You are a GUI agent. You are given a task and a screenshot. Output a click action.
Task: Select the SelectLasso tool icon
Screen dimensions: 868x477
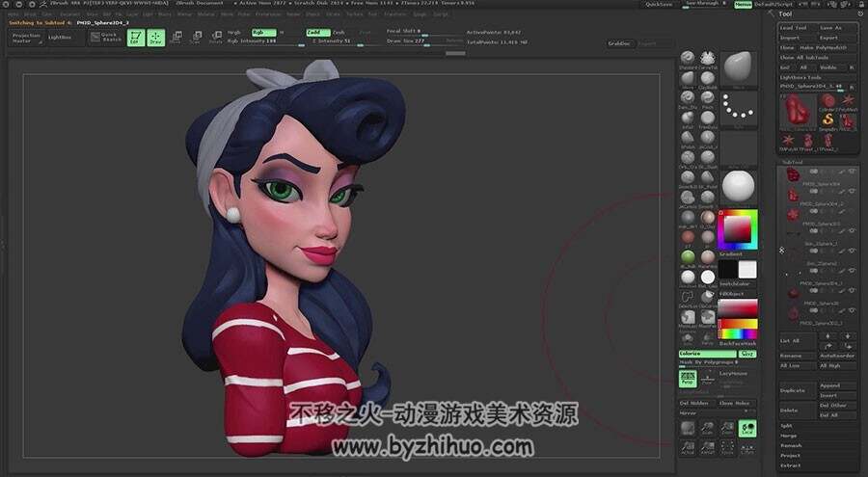pos(688,299)
